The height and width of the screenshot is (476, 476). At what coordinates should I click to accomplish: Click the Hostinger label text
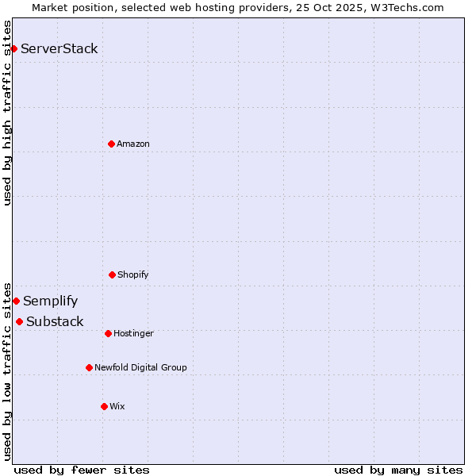(133, 333)
